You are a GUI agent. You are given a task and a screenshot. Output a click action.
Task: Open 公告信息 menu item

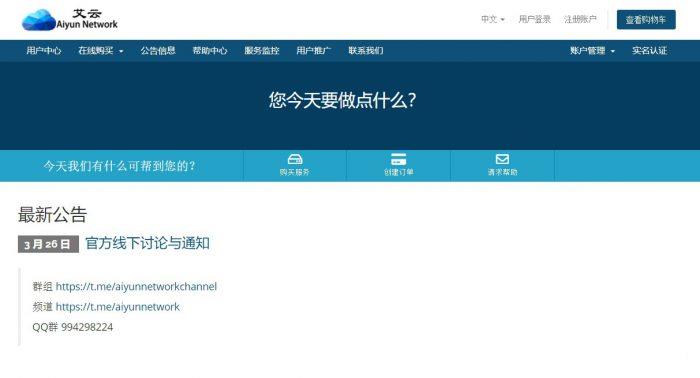158,50
